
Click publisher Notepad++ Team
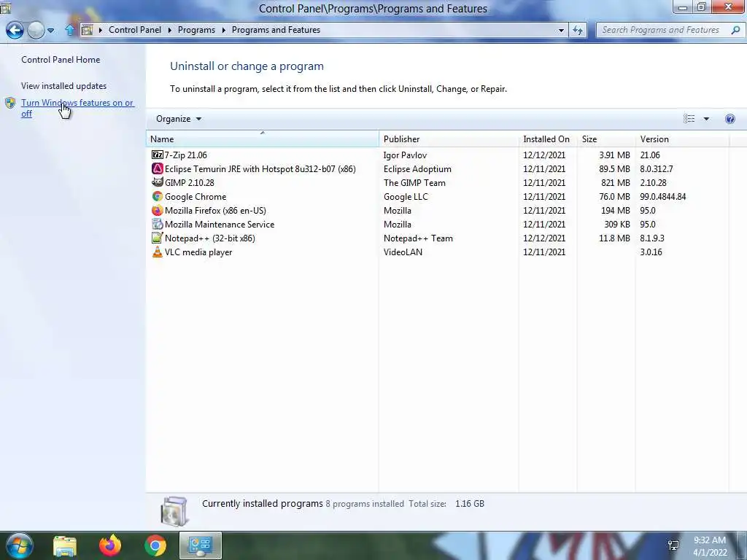click(418, 238)
